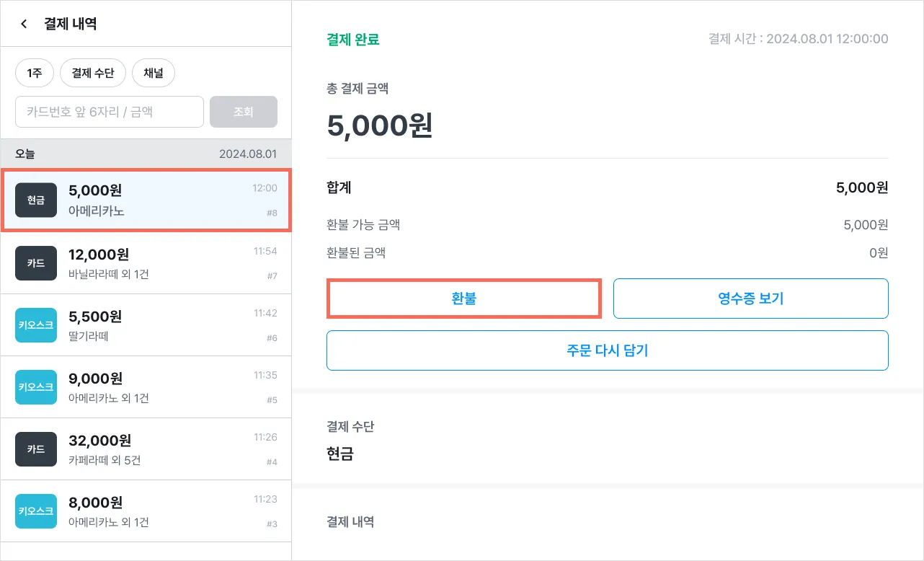This screenshot has width=924, height=561.
Task: Open 영수증 보기 to view the receipt
Action: point(750,299)
